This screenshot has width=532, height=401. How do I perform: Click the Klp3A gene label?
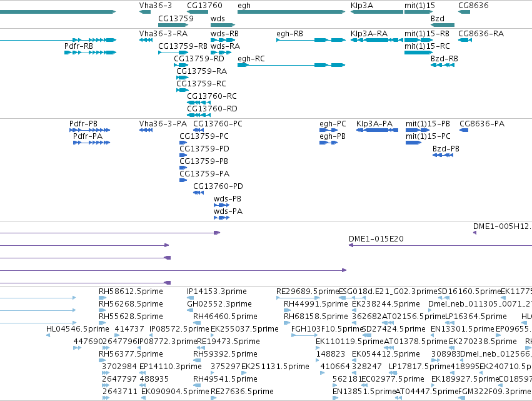(x=362, y=6)
